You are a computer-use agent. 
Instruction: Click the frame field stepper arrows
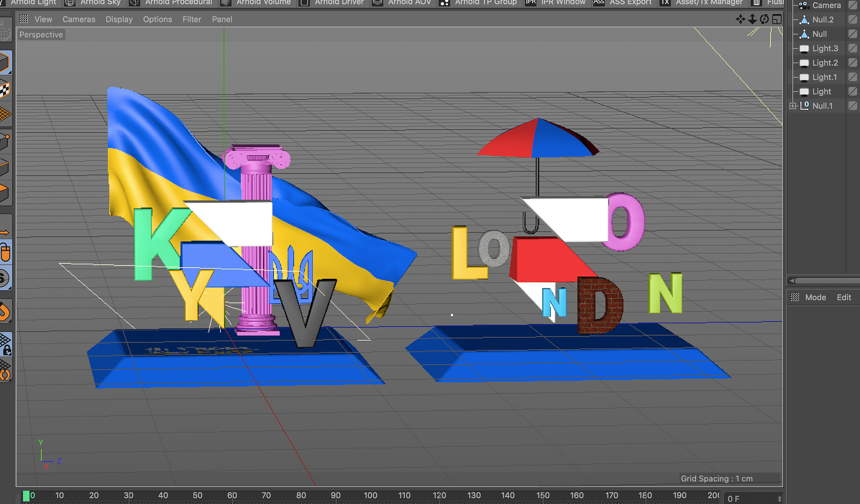point(780,498)
